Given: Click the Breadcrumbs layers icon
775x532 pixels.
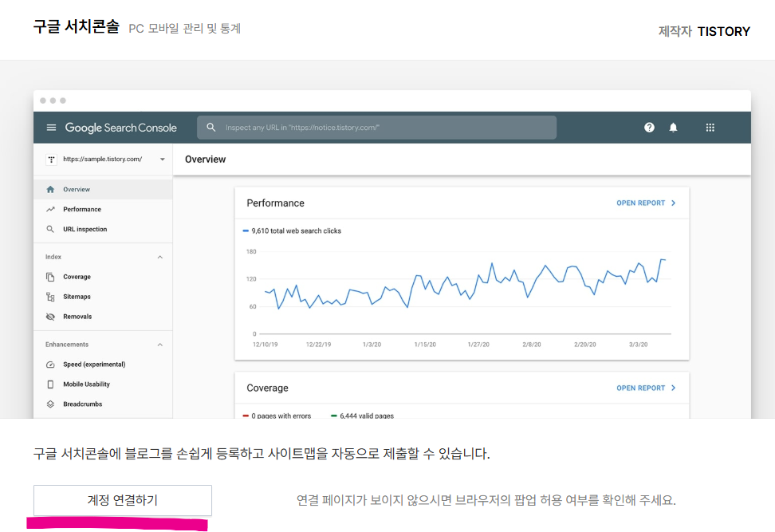Looking at the screenshot, I should [x=50, y=404].
